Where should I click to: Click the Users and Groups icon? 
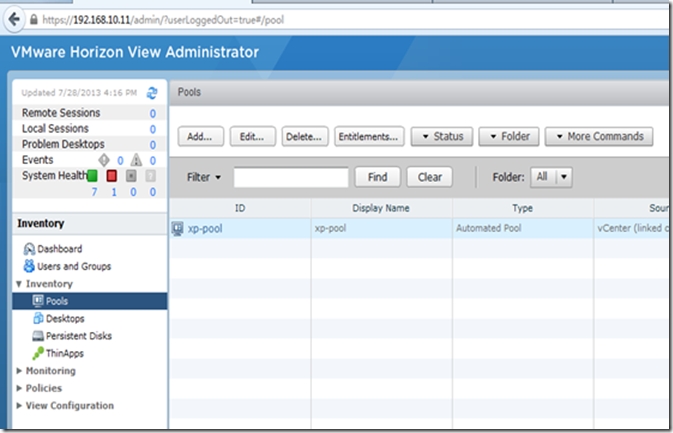(x=29, y=266)
